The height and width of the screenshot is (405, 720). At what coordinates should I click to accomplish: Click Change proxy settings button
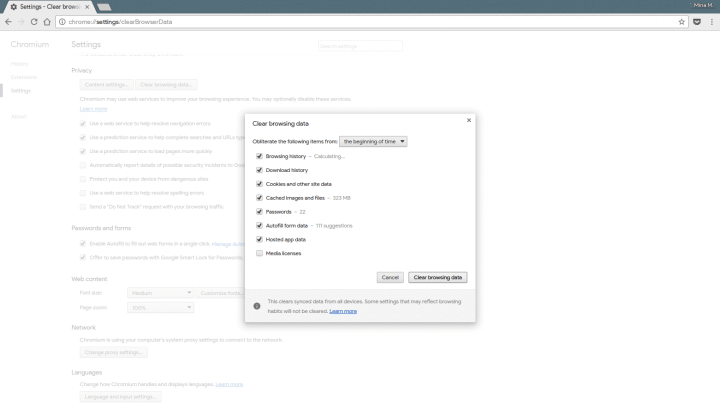pos(113,352)
